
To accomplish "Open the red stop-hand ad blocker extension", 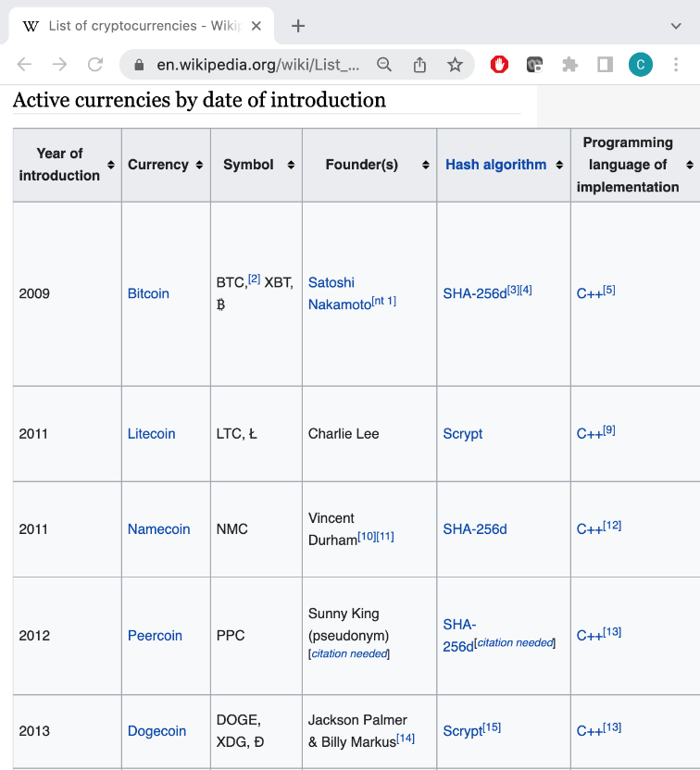I will click(x=499, y=65).
